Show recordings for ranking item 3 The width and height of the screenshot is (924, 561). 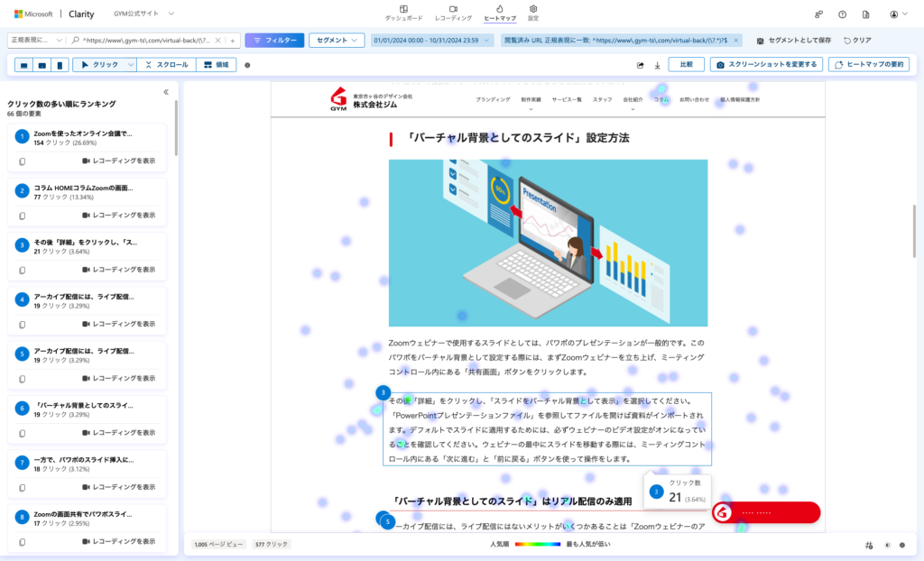(118, 270)
